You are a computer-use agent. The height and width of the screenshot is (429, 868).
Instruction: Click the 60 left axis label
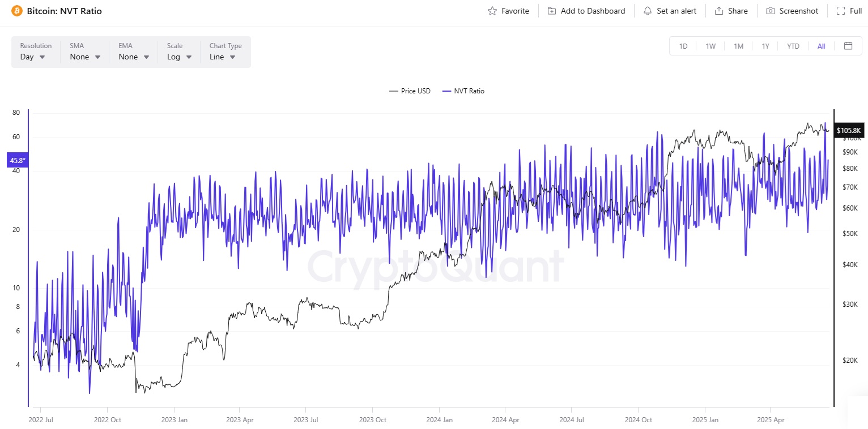(16, 137)
